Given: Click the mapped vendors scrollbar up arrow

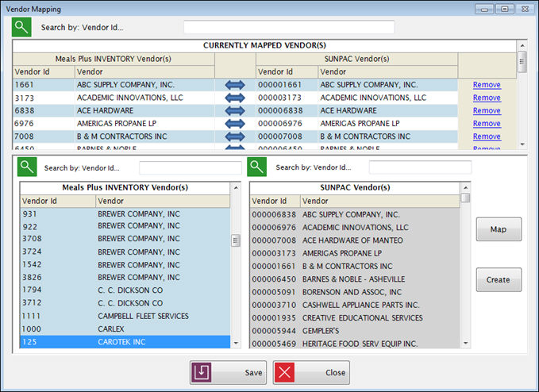Looking at the screenshot, I should [522, 45].
